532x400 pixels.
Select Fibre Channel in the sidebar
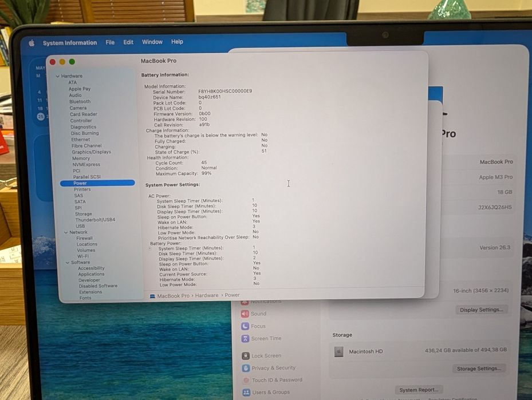(x=86, y=146)
